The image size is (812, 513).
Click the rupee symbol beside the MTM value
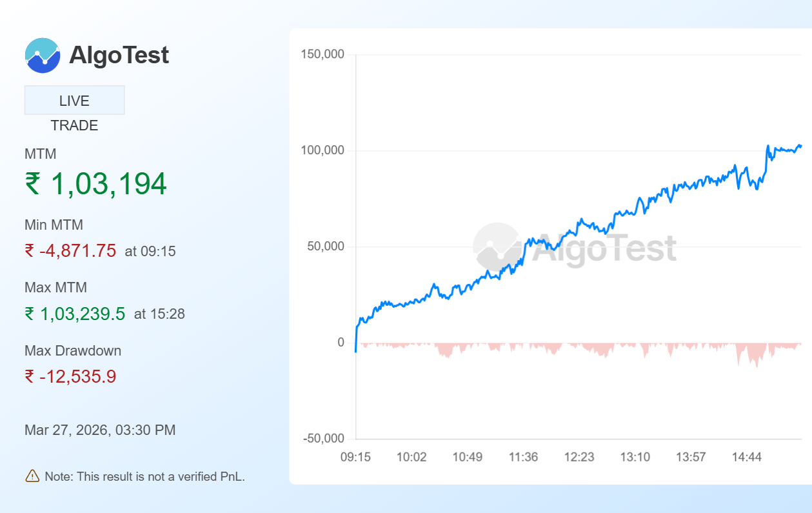32,184
